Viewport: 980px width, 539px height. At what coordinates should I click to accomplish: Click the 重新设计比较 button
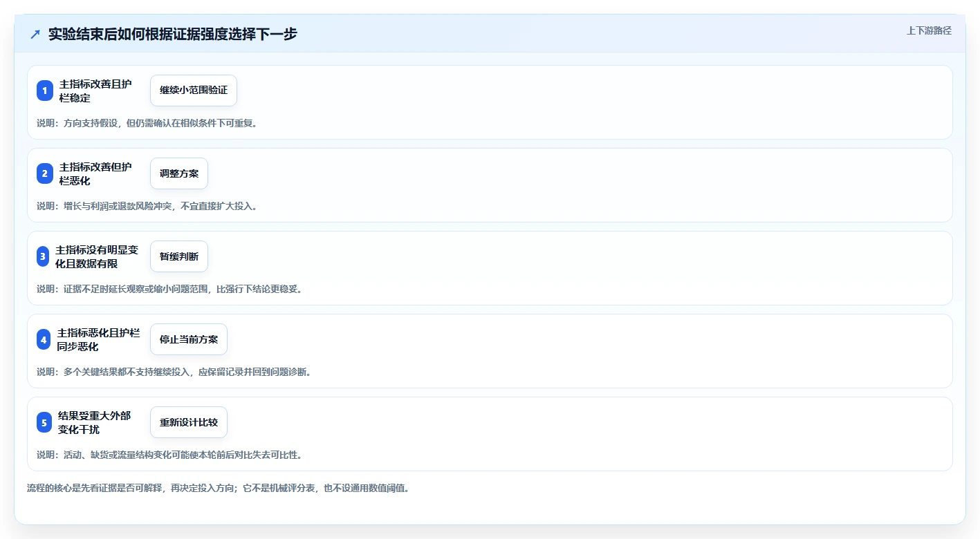click(x=189, y=422)
